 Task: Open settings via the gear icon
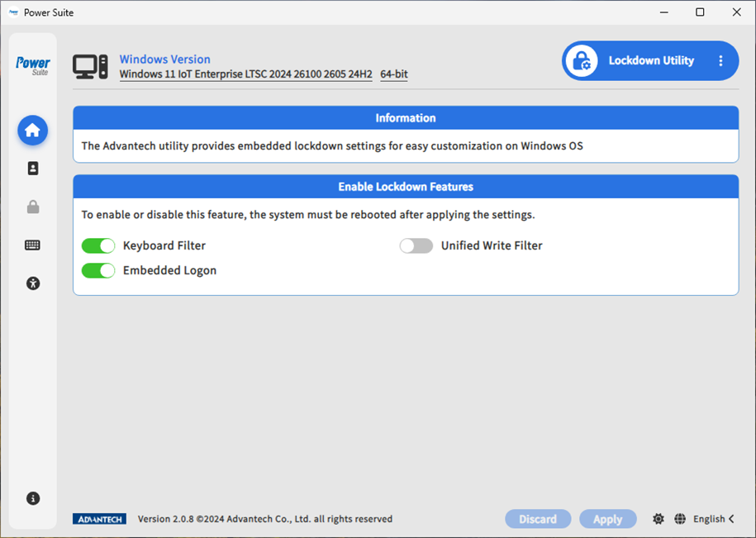[x=658, y=519]
